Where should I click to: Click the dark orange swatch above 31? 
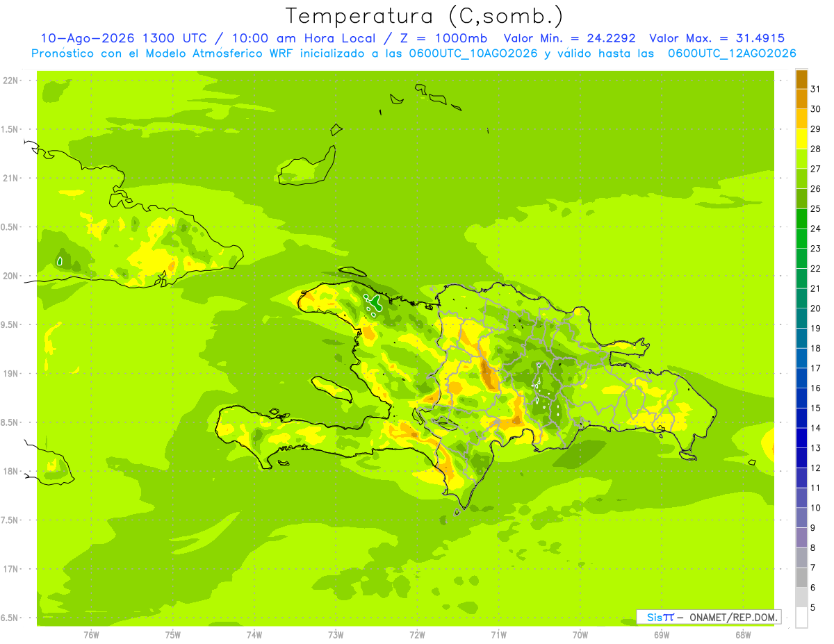pyautogui.click(x=801, y=79)
